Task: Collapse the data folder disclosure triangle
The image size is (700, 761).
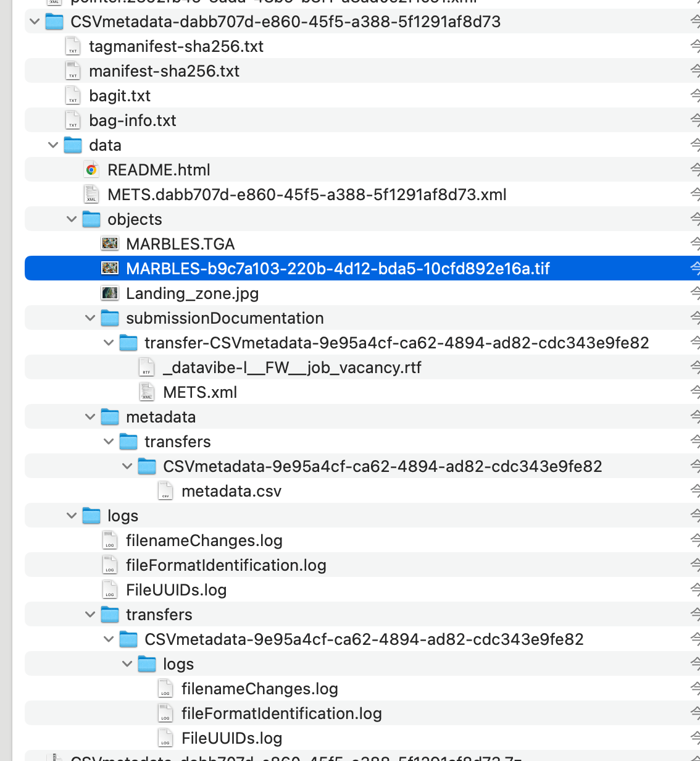Action: click(53, 145)
